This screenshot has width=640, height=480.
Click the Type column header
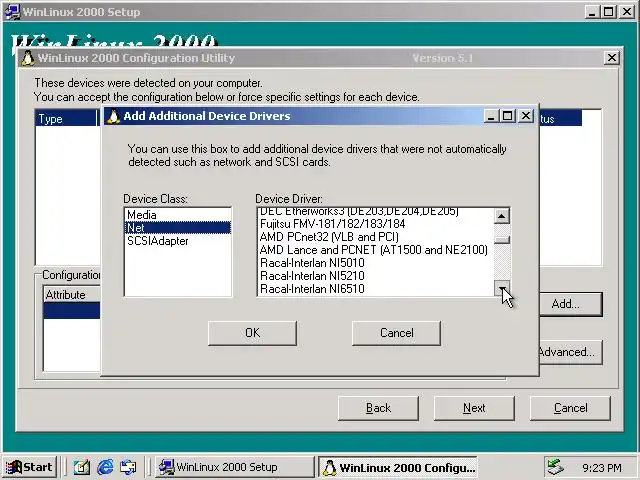[x=67, y=119]
